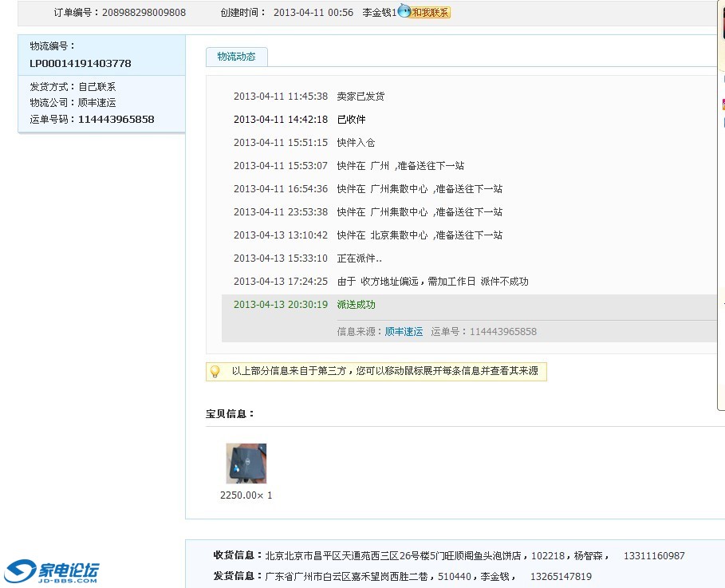Select the green 派送成功 tracking entry
Viewport: 725px width, 588px height.
pyautogui.click(x=356, y=305)
